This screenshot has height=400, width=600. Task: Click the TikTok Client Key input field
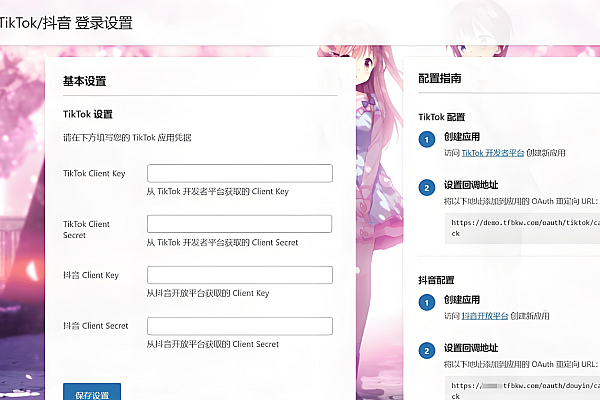coord(240,173)
